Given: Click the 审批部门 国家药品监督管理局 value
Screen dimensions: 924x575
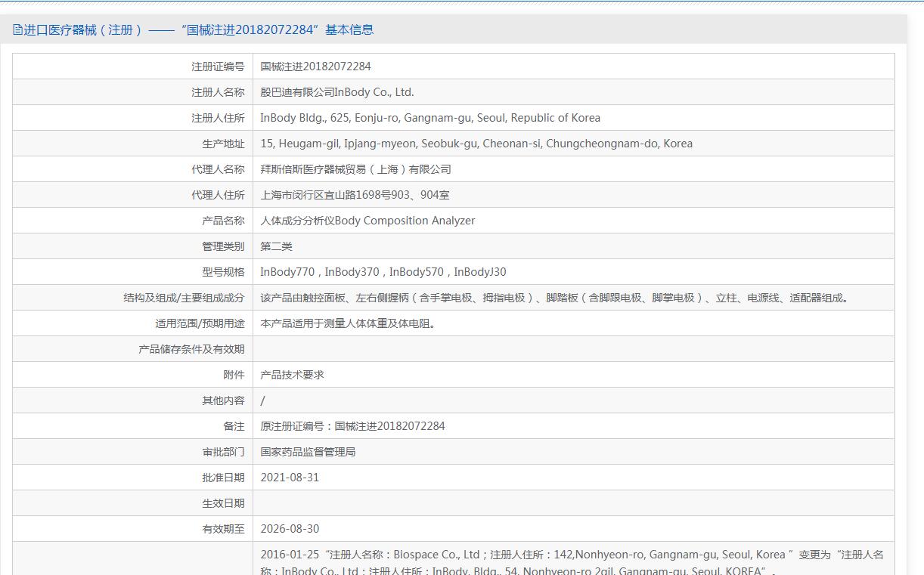Looking at the screenshot, I should [x=308, y=452].
